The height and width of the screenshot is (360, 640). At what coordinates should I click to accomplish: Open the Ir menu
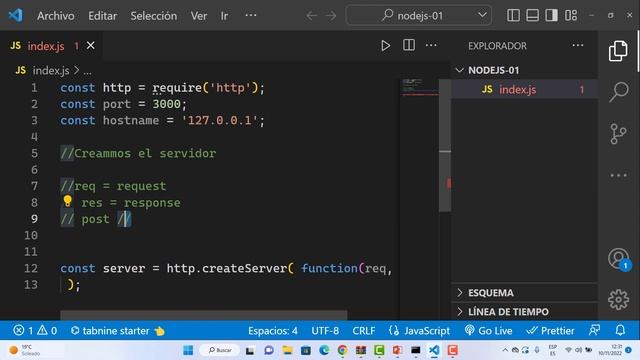[224, 16]
